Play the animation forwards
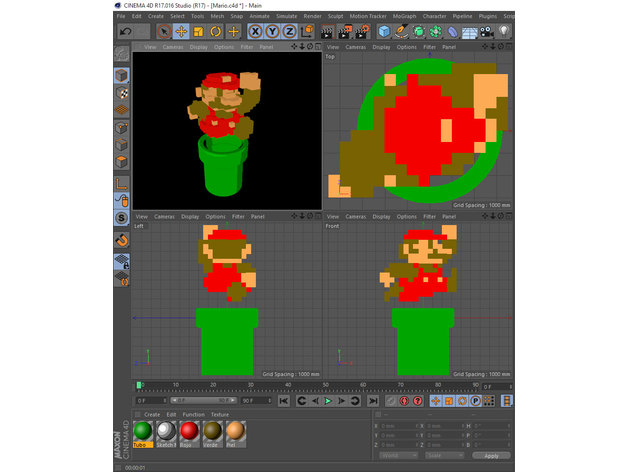The height and width of the screenshot is (472, 628). [328, 401]
